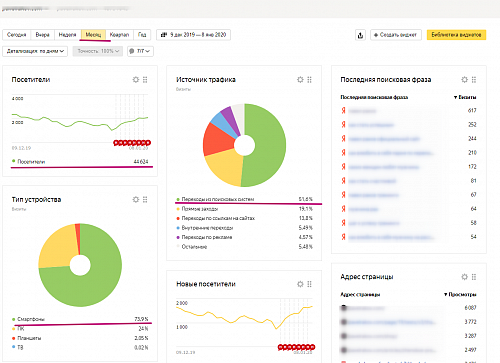Screen dimensions: 500x363
Task: Select the Вчера period tab
Action: 42,35
